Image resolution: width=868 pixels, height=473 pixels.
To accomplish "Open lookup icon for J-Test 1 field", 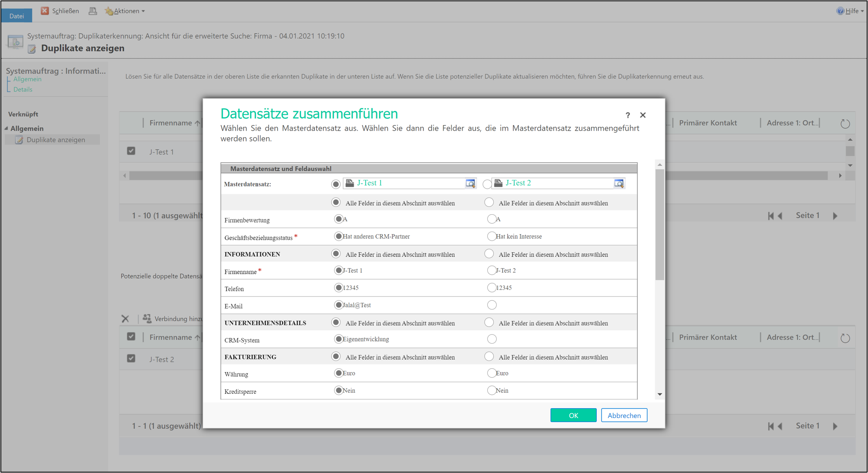I will click(470, 183).
